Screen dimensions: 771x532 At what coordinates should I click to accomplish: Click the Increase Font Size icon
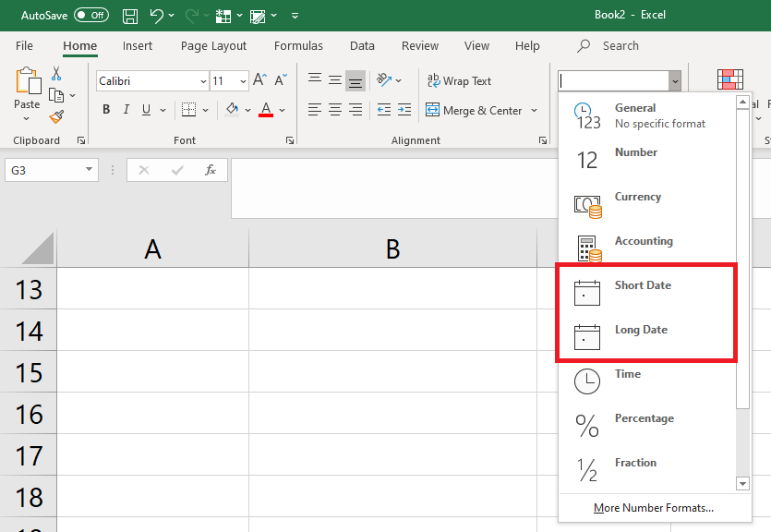259,79
